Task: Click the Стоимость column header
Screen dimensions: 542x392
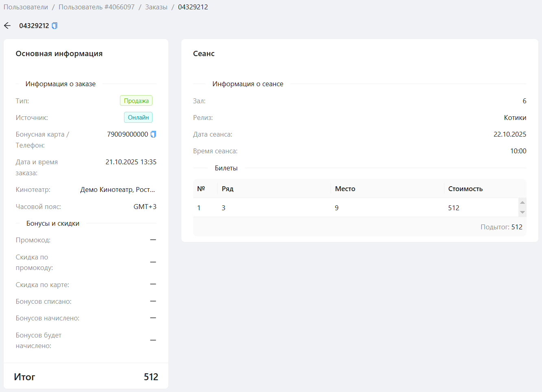Action: pyautogui.click(x=465, y=189)
